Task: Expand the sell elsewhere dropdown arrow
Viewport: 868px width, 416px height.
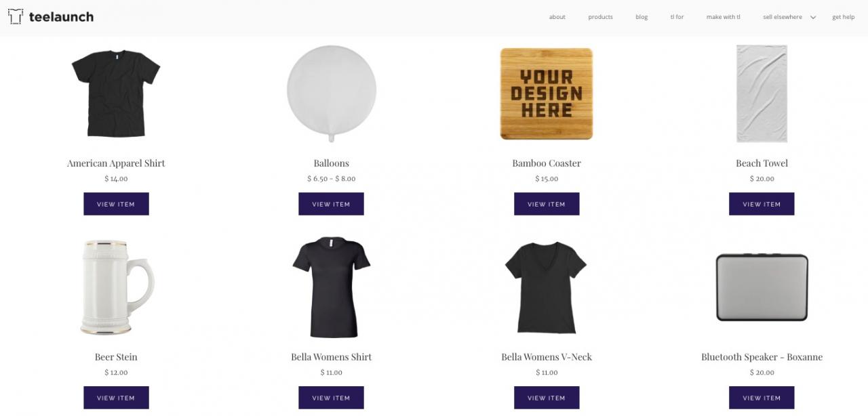Action: coord(813,18)
